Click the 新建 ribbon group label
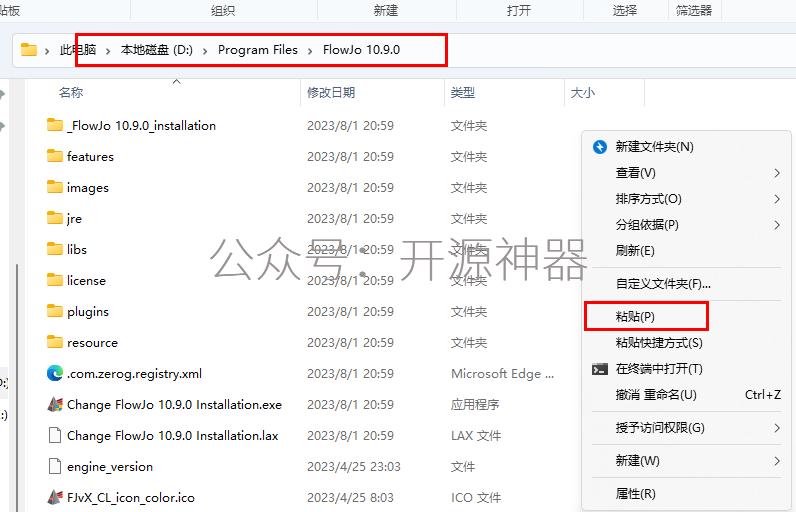The image size is (796, 512). point(386,11)
